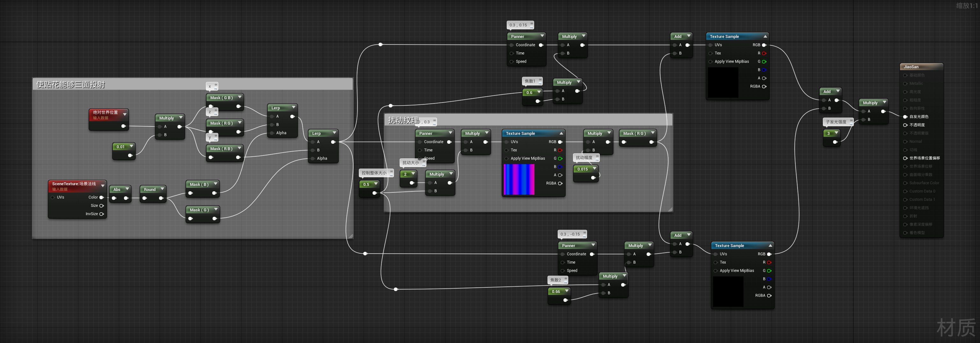Expand the 0.6 constant node arrow
980x343 pixels.
click(x=539, y=92)
